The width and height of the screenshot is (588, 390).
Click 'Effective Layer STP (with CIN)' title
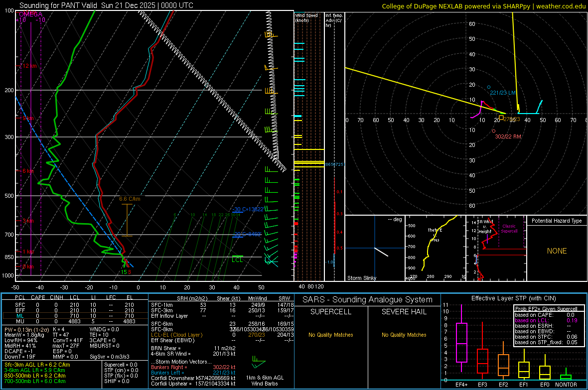point(514,298)
